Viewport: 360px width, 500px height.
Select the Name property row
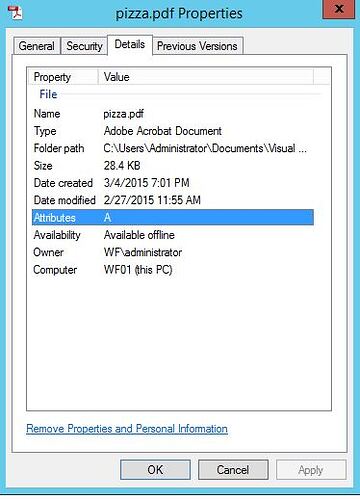click(173, 114)
